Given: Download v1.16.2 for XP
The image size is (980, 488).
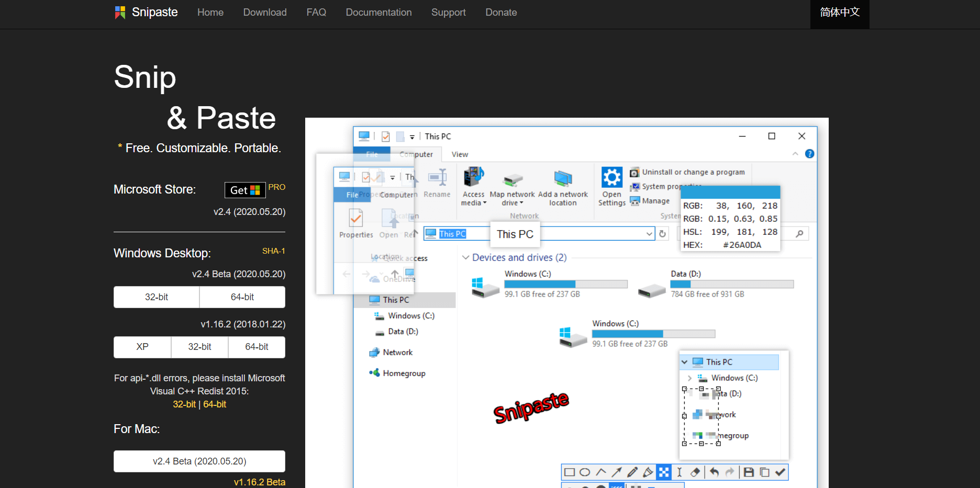Looking at the screenshot, I should (142, 347).
